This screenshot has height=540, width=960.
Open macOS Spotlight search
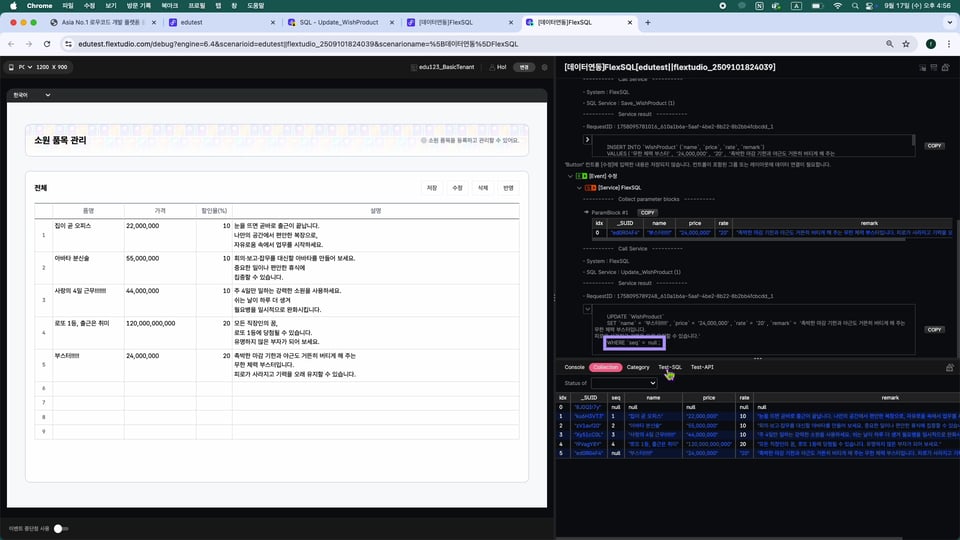pos(855,6)
